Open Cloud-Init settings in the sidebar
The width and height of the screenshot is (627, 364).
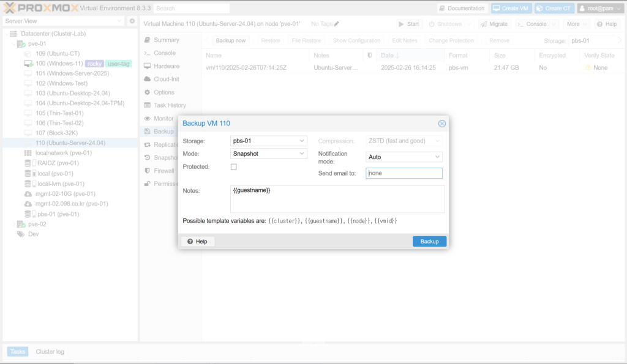click(x=166, y=79)
